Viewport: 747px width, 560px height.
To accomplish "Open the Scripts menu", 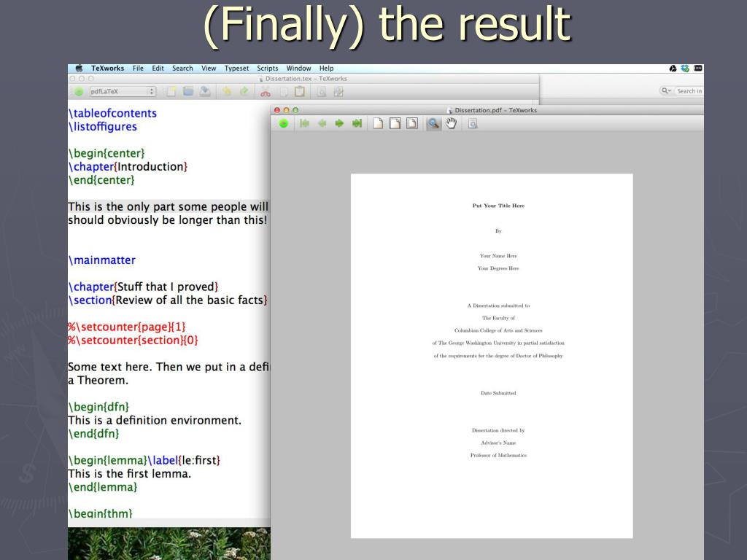I will (x=267, y=68).
